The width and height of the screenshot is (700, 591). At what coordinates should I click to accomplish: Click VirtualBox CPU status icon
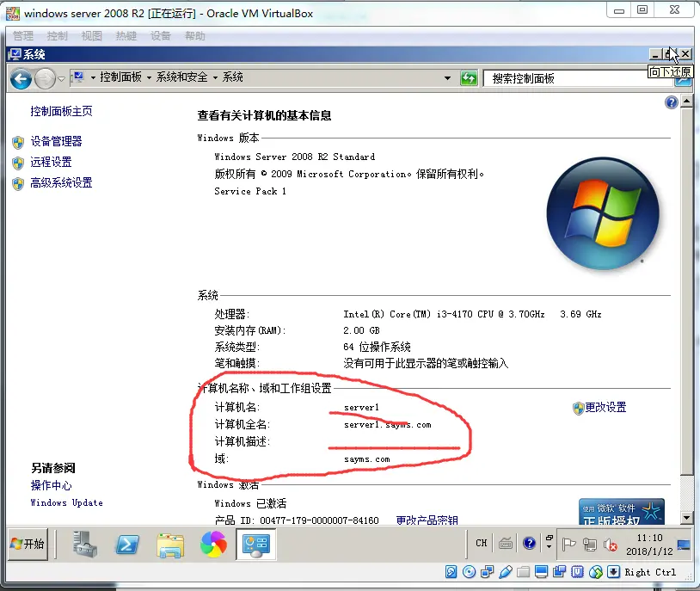click(578, 572)
